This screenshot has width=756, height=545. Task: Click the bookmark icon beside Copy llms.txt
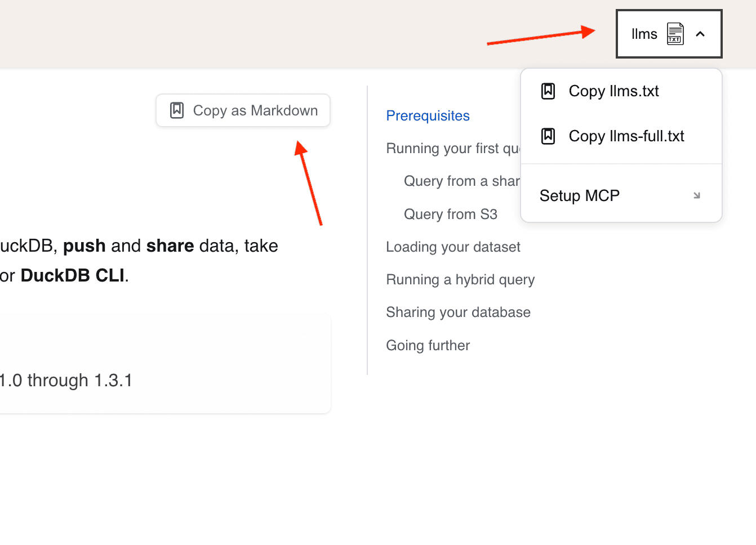click(548, 91)
